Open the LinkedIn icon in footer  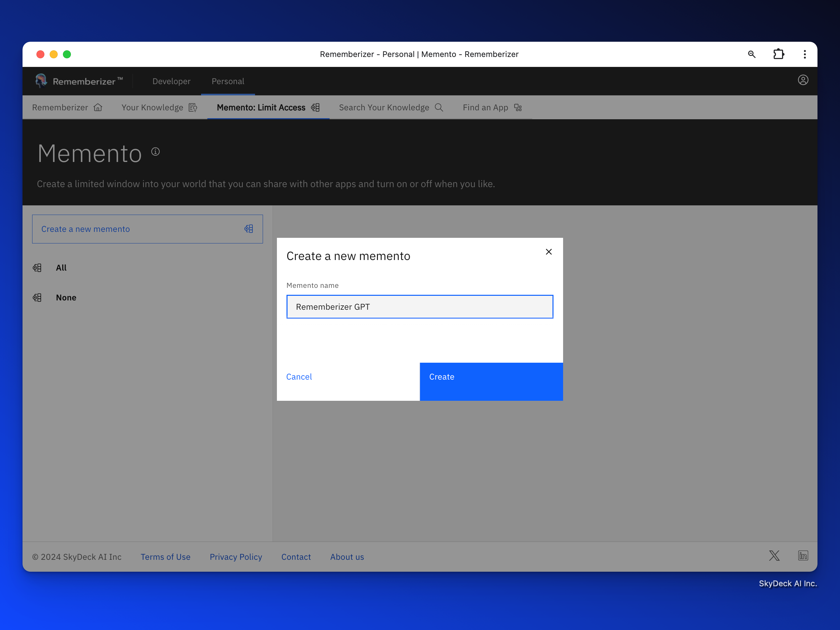[803, 556]
